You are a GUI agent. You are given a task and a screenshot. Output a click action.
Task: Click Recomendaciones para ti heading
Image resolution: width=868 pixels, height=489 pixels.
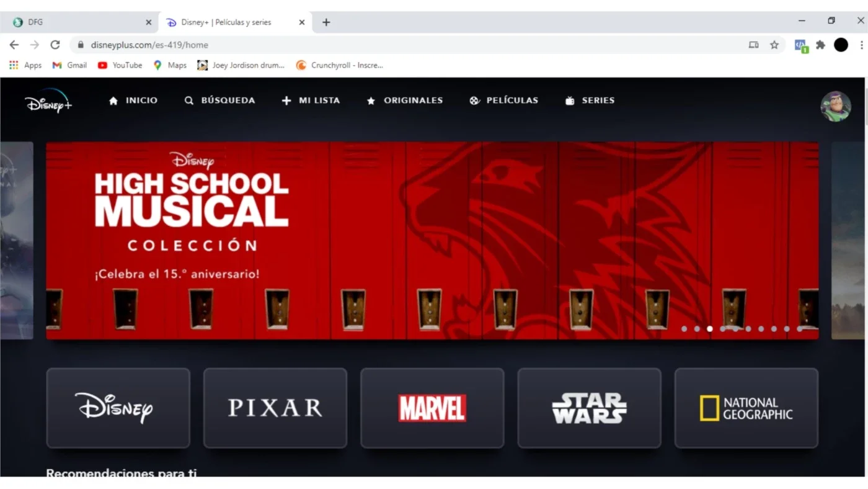(122, 473)
